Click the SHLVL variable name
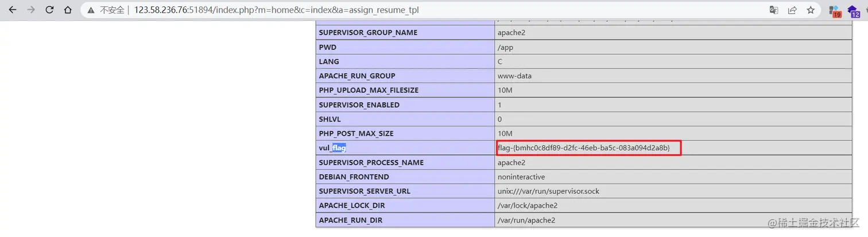 pyautogui.click(x=331, y=119)
